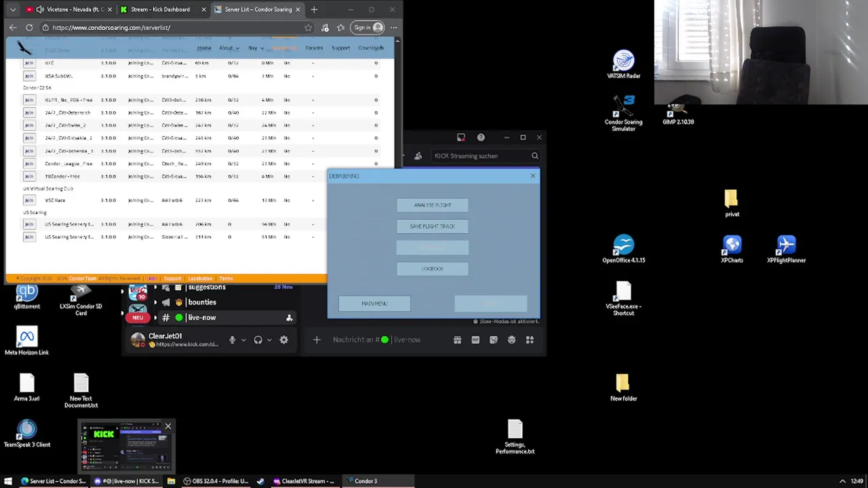Expand the bounties channel thread arrow
868x488 pixels.
(155, 302)
